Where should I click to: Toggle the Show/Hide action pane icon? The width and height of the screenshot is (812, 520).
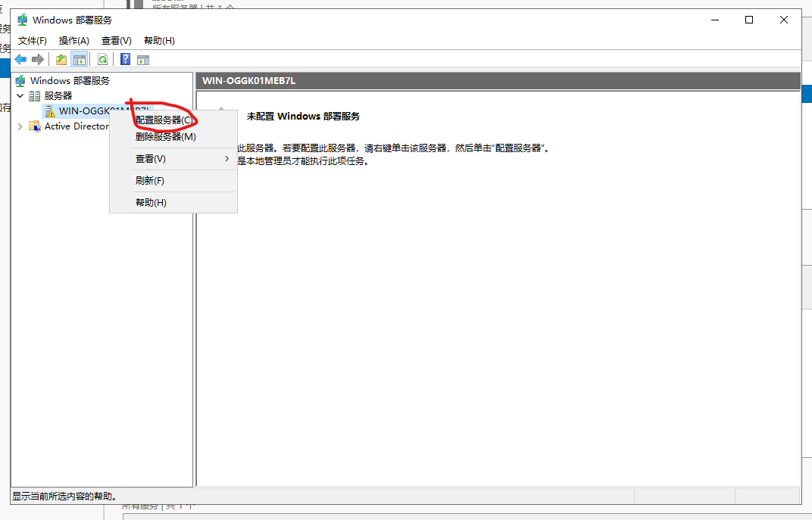click(x=143, y=60)
